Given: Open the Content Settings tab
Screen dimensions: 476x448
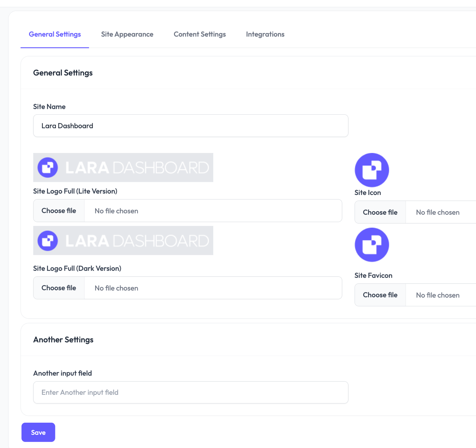Looking at the screenshot, I should click(x=200, y=34).
